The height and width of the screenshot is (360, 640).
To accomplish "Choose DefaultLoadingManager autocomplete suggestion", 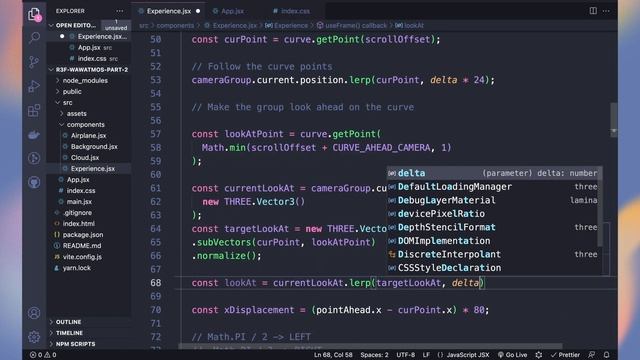I will point(493,187).
